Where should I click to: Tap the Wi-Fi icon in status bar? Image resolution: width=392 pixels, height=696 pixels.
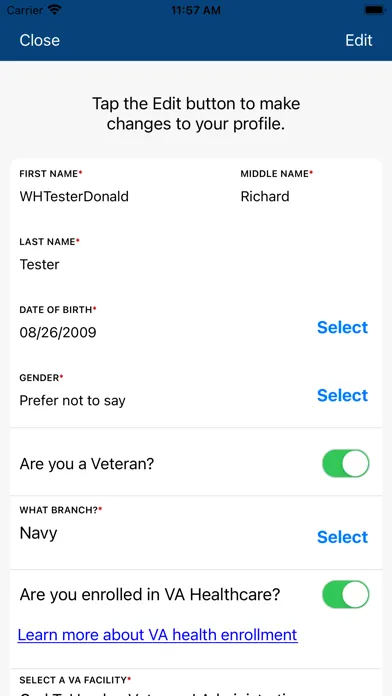[x=55, y=10]
